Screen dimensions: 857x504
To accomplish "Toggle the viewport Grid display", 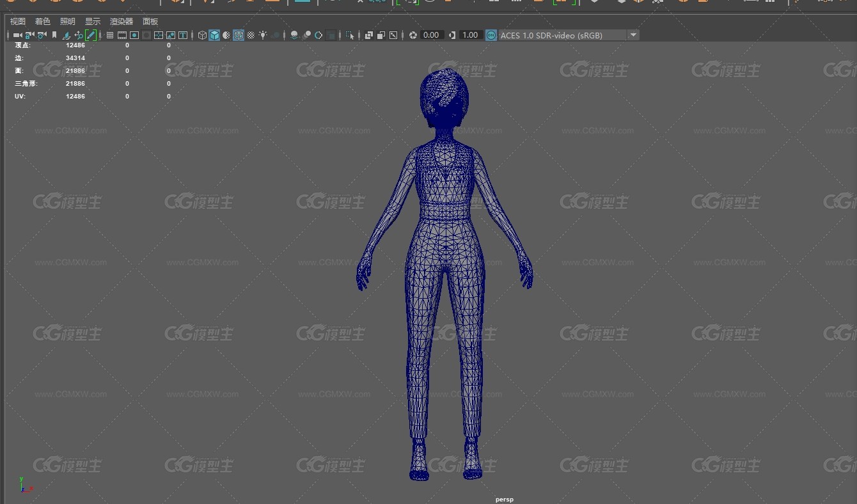I will [110, 35].
